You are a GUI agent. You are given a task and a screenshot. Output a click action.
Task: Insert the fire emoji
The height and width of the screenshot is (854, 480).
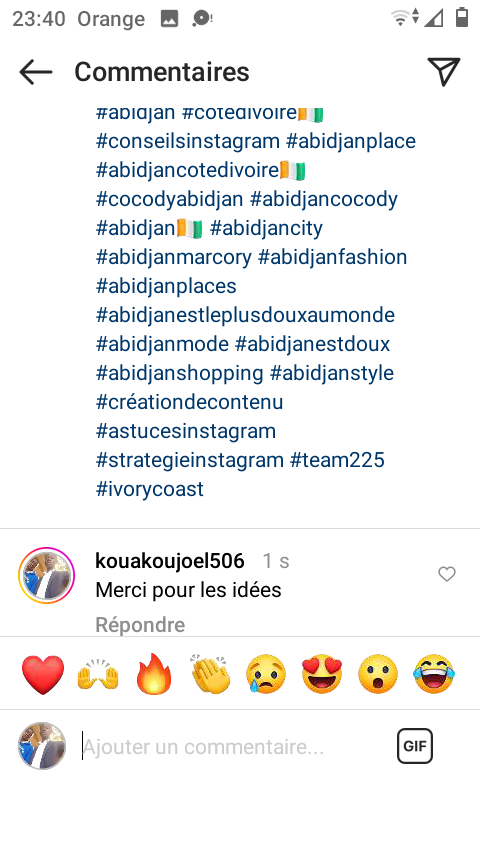154,674
